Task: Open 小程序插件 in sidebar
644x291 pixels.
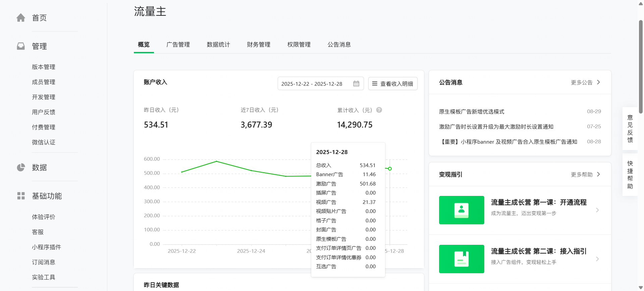Action: [47, 247]
